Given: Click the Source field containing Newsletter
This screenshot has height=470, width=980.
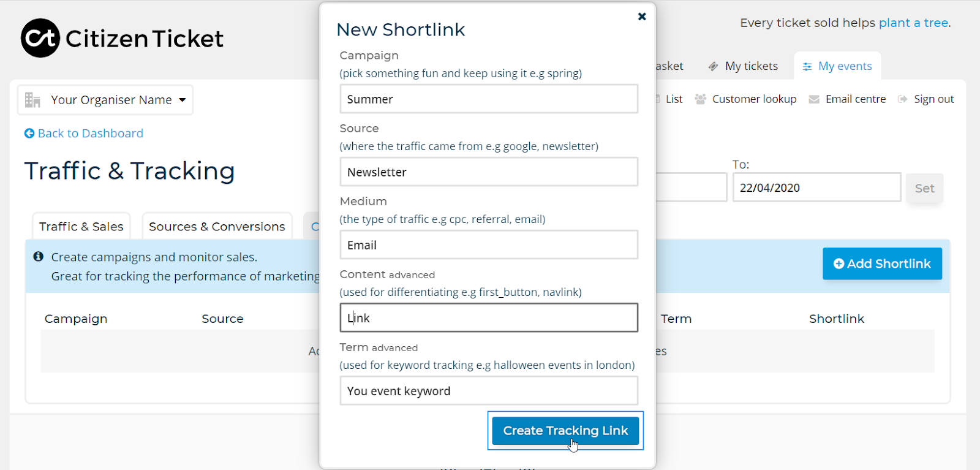Looking at the screenshot, I should tap(489, 172).
